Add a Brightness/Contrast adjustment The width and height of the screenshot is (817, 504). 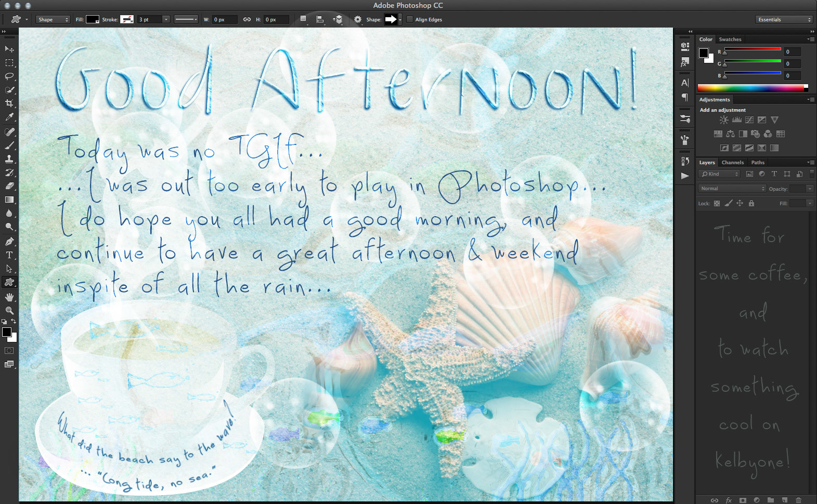(x=724, y=120)
